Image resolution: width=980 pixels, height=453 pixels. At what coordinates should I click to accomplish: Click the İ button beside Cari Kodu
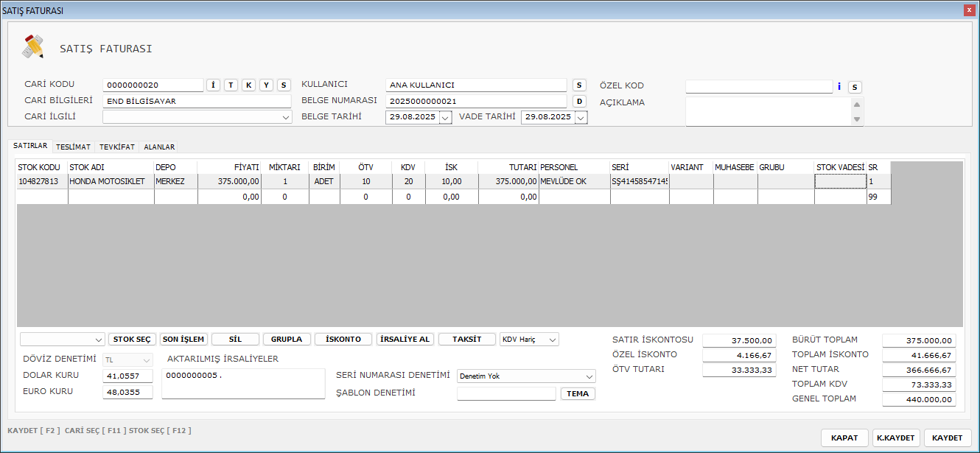(x=213, y=85)
